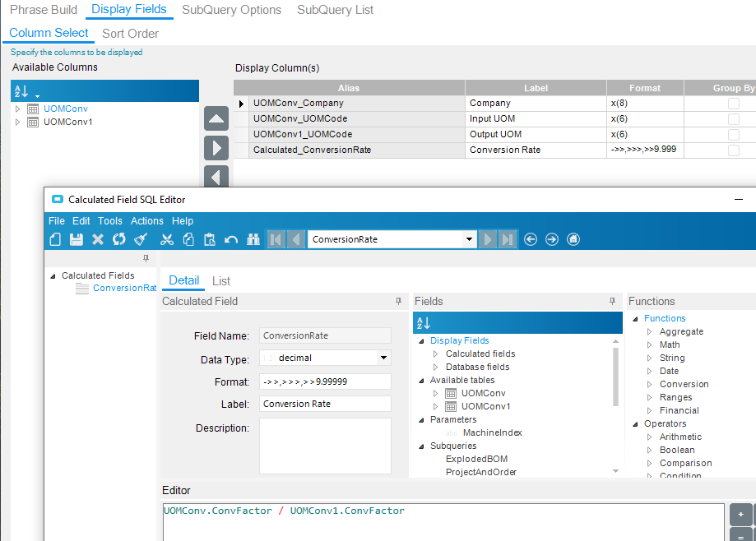Click the Label input field

click(x=325, y=404)
